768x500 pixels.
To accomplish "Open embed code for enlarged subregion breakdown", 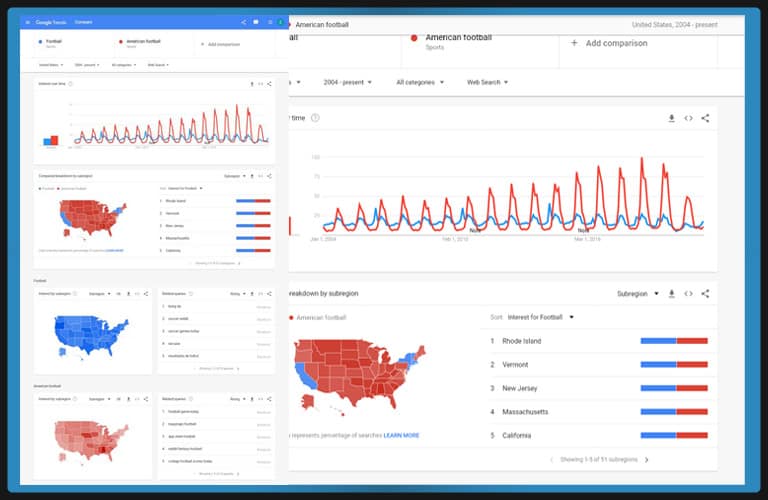I will click(688, 293).
